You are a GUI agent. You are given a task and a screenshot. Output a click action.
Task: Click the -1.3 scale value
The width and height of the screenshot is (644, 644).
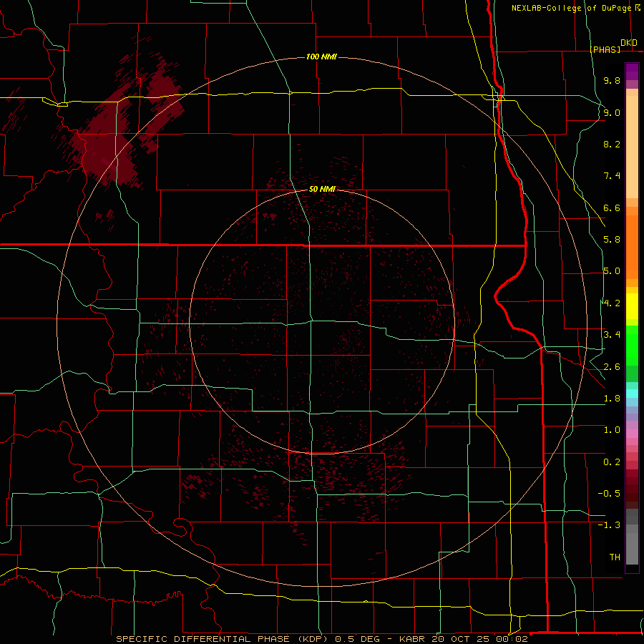(x=609, y=525)
